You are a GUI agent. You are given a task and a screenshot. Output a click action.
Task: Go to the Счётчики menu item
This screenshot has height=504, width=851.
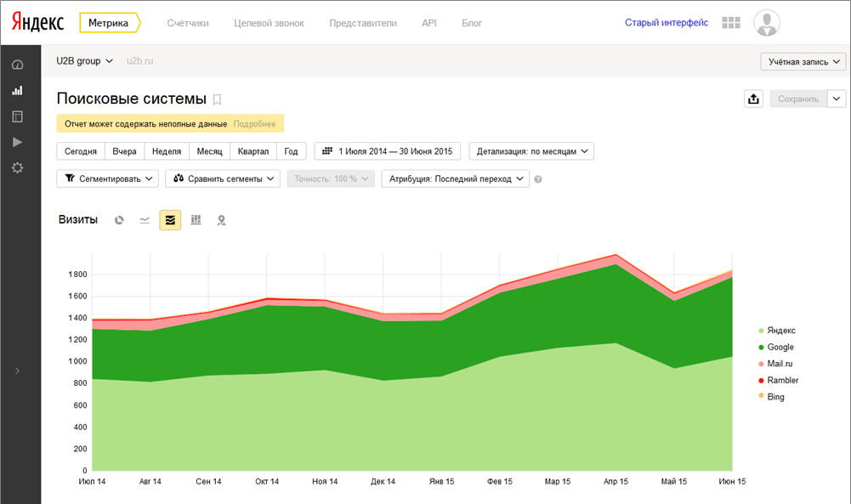click(x=188, y=23)
